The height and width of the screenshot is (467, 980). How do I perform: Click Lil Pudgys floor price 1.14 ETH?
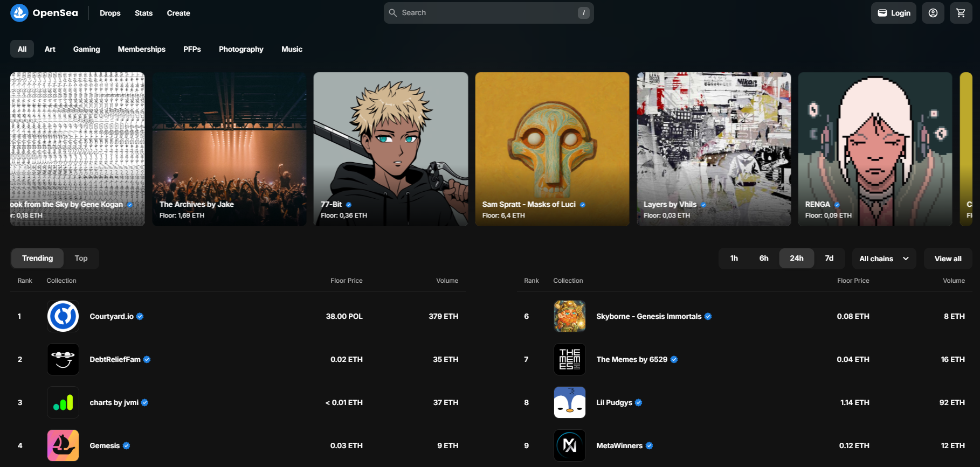(855, 402)
